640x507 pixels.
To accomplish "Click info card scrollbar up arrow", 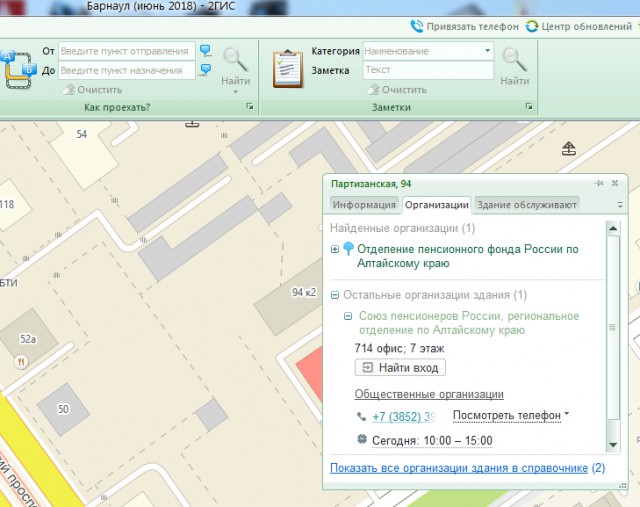I will [x=613, y=228].
